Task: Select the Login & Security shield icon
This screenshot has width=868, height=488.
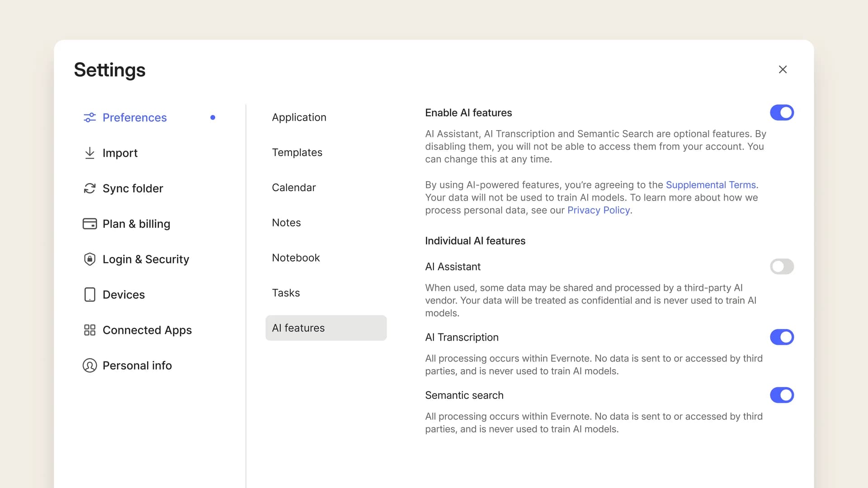Action: [89, 259]
